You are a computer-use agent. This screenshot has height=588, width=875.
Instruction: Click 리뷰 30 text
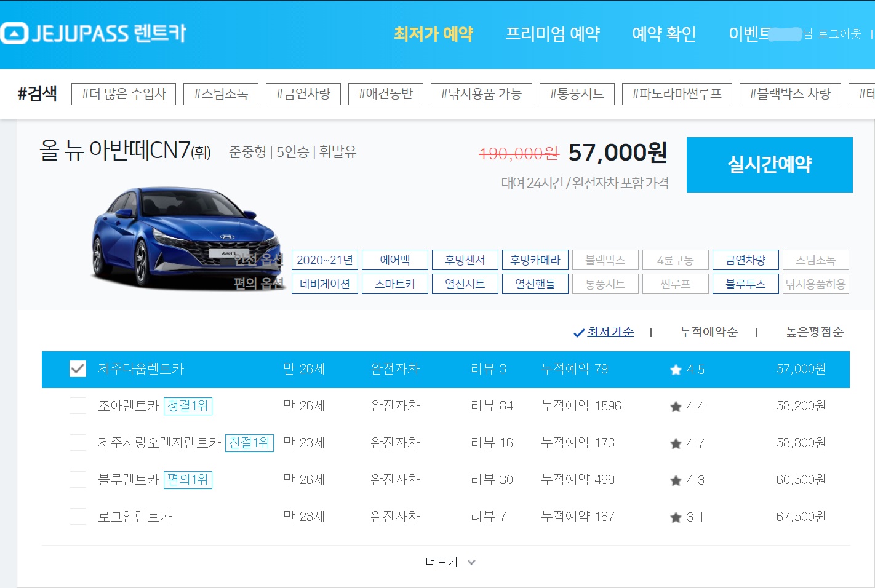492,480
